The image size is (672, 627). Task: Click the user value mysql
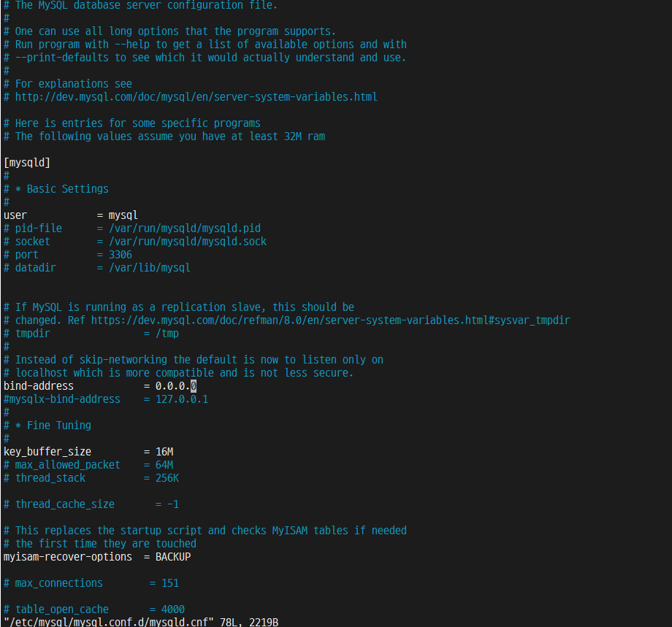click(x=123, y=215)
